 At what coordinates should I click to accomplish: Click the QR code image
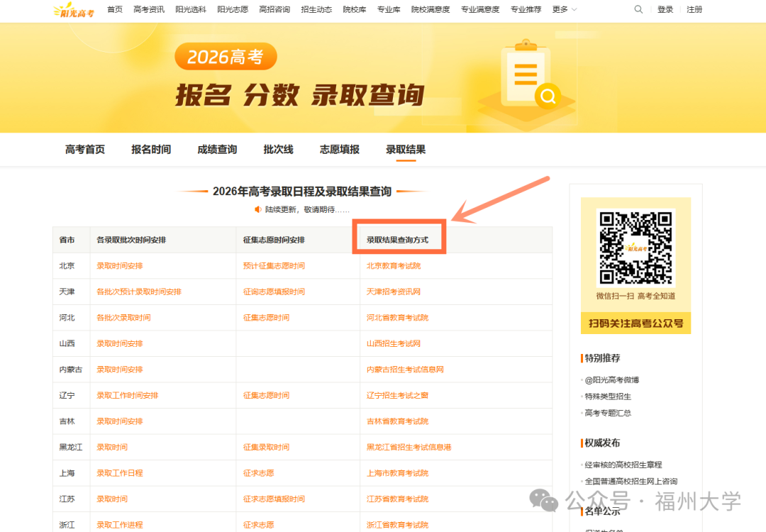click(x=635, y=247)
